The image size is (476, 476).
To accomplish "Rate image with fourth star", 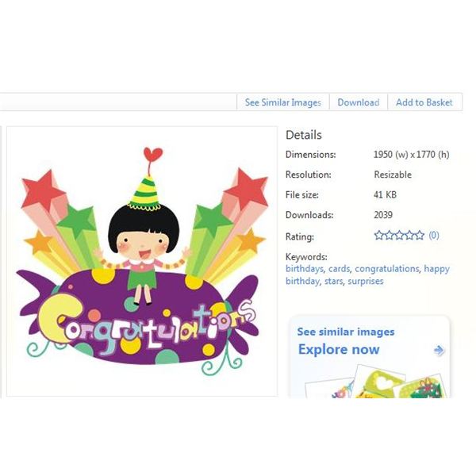I will click(409, 236).
